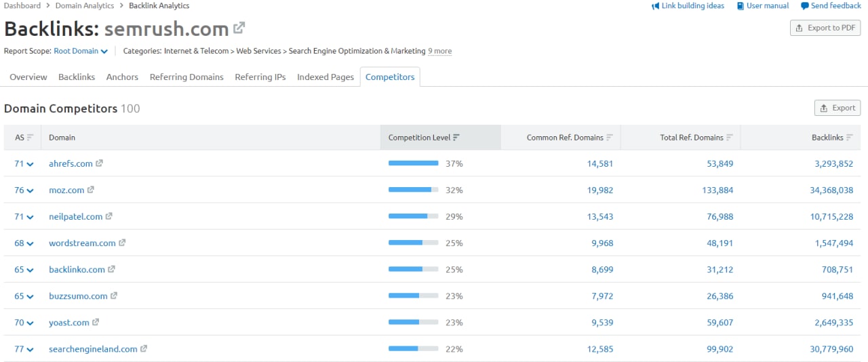Click common ref. domains value 9,539
Image resolution: width=868 pixels, height=362 pixels.
602,322
